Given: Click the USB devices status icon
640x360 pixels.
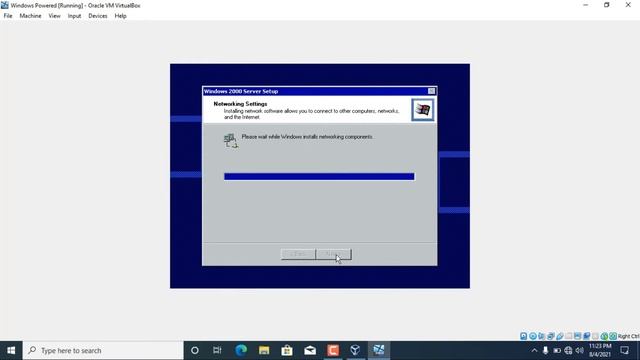Looking at the screenshot, I should [x=560, y=336].
